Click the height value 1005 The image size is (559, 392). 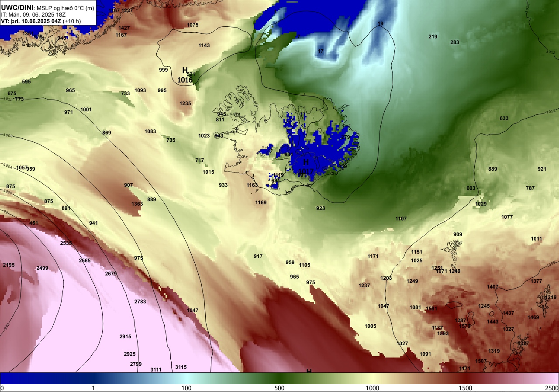click(370, 326)
